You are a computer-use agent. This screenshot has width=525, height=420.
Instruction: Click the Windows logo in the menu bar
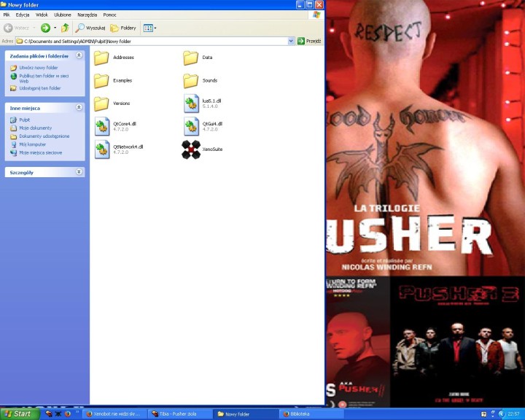316,15
